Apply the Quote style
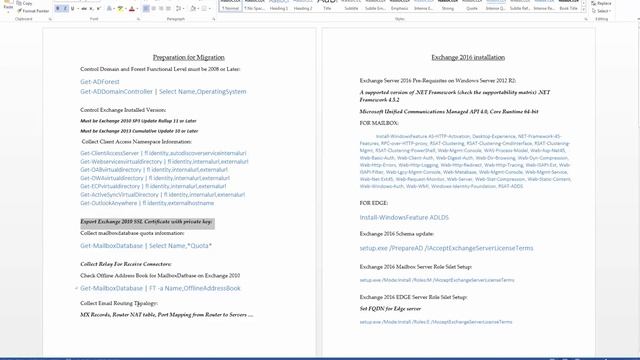Image resolution: width=640 pixels, height=360 pixels. coord(472,6)
